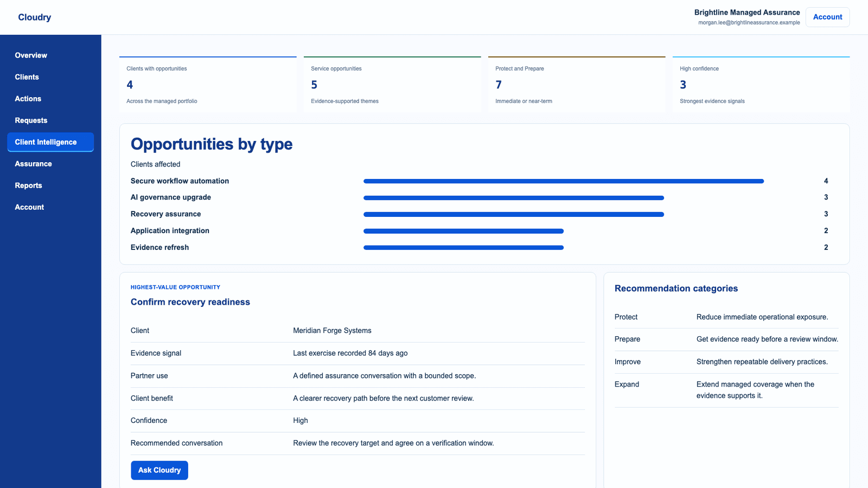This screenshot has width=868, height=488.
Task: Open Client Intelligence sidebar item
Action: pyautogui.click(x=50, y=142)
